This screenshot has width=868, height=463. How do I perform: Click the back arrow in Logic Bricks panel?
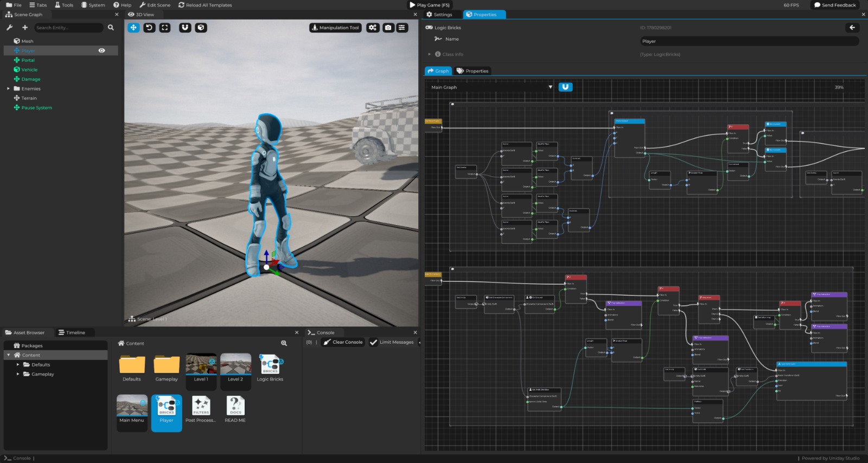852,28
